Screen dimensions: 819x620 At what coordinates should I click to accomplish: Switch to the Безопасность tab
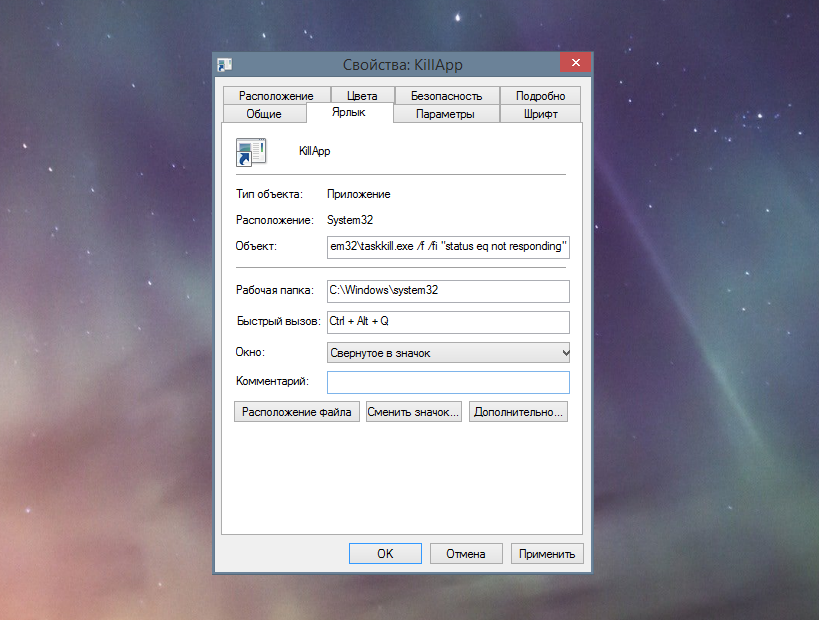click(x=447, y=96)
